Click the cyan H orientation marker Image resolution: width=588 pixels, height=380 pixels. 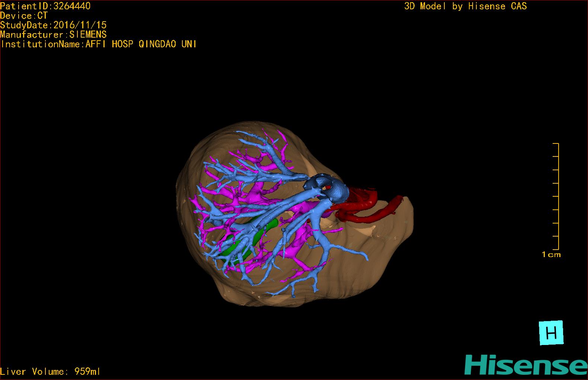click(551, 332)
